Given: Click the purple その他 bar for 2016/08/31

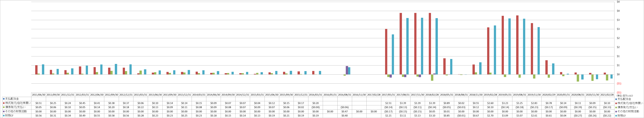Looking at the screenshot, I should tap(347, 70).
